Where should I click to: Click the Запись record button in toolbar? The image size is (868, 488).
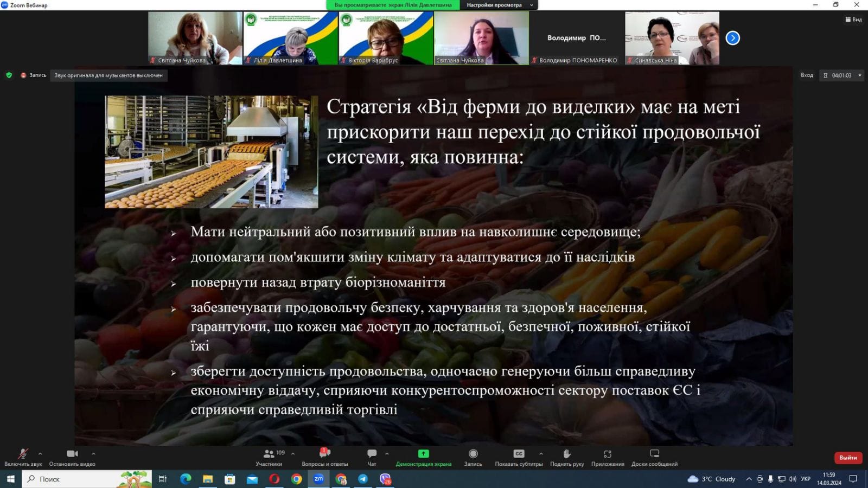click(473, 457)
